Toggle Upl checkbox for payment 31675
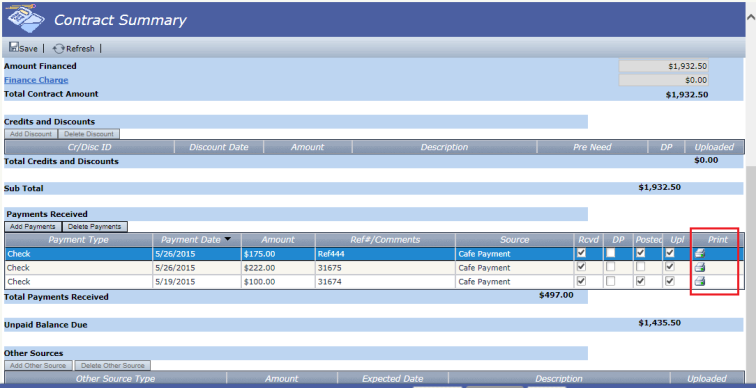 point(670,267)
